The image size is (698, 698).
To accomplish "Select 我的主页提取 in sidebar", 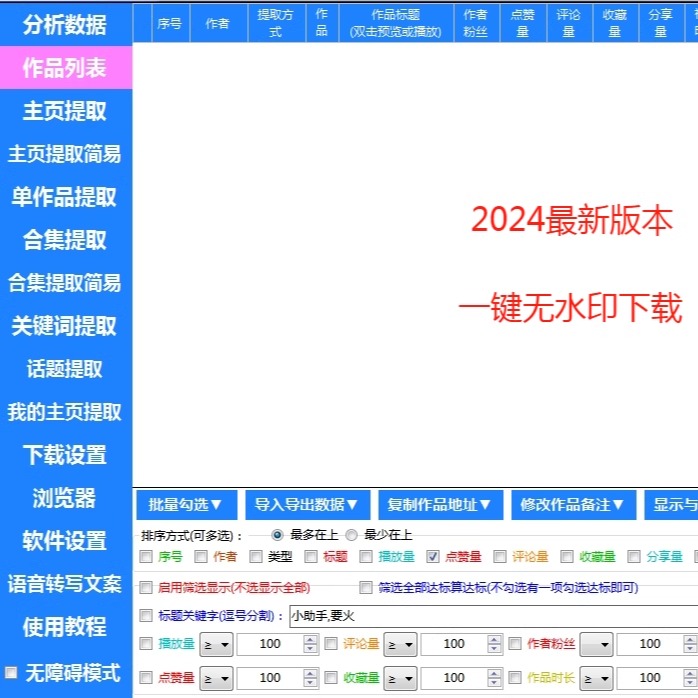I will click(65, 412).
